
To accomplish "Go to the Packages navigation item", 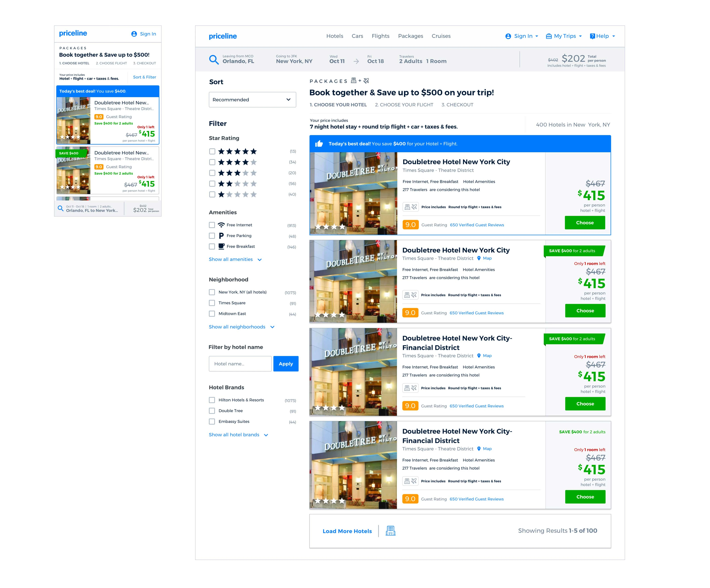I will pos(411,36).
